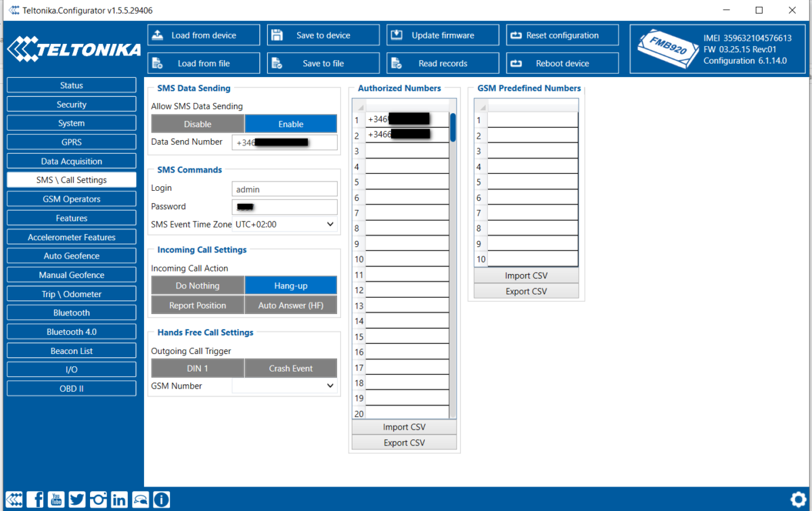The width and height of the screenshot is (812, 511).
Task: Disable SMS Data Sending
Action: [x=198, y=124]
